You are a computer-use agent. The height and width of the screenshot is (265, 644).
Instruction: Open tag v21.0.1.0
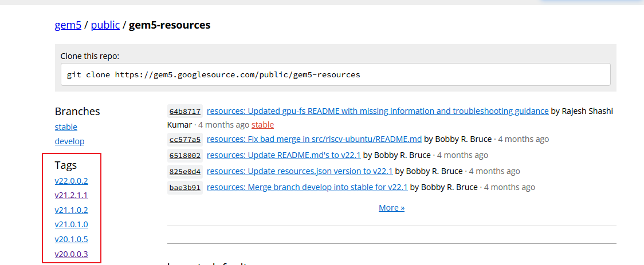point(71,224)
